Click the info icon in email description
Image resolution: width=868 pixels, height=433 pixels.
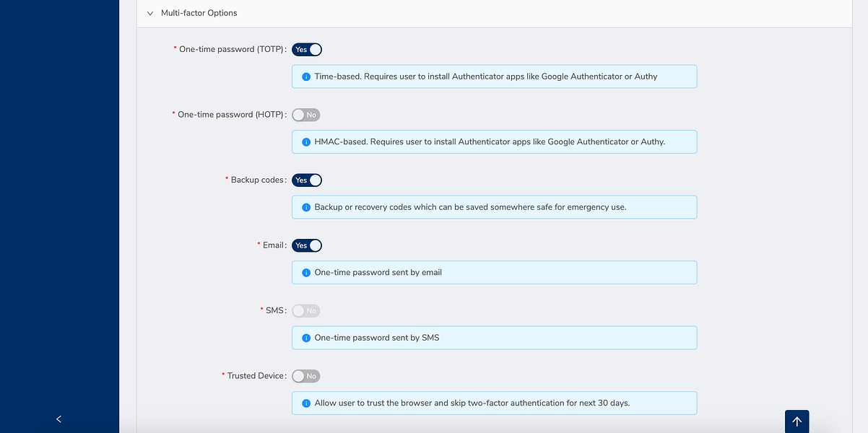[306, 273]
